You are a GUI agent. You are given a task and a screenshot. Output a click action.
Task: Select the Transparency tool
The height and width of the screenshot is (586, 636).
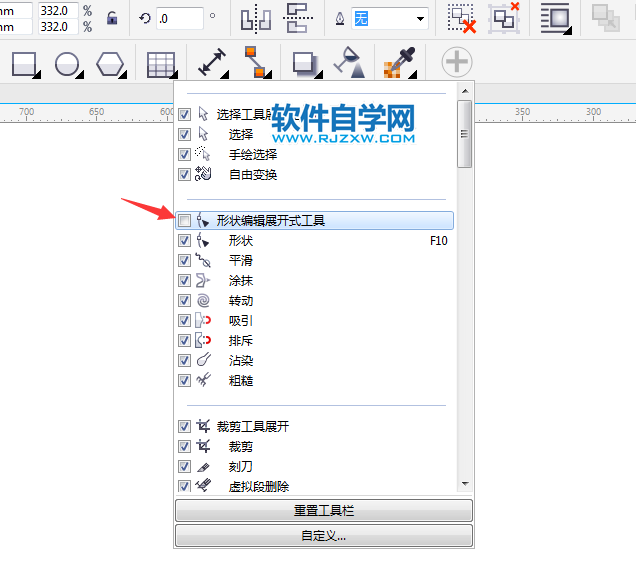coord(350,62)
